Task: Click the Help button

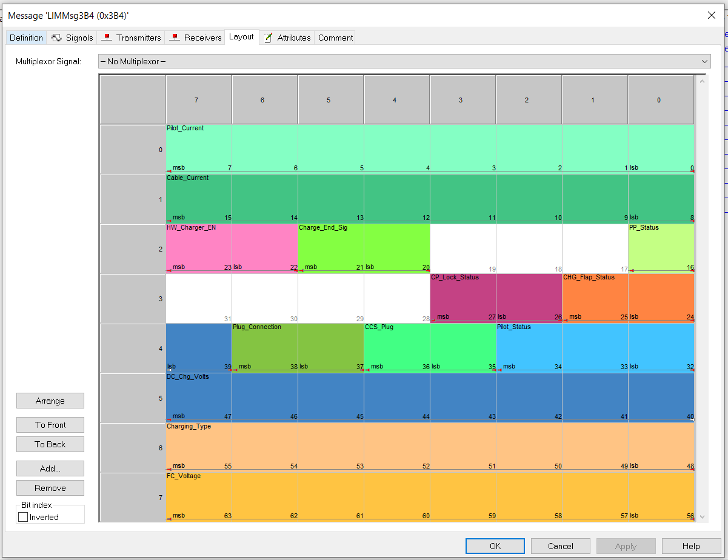Action: [x=691, y=546]
